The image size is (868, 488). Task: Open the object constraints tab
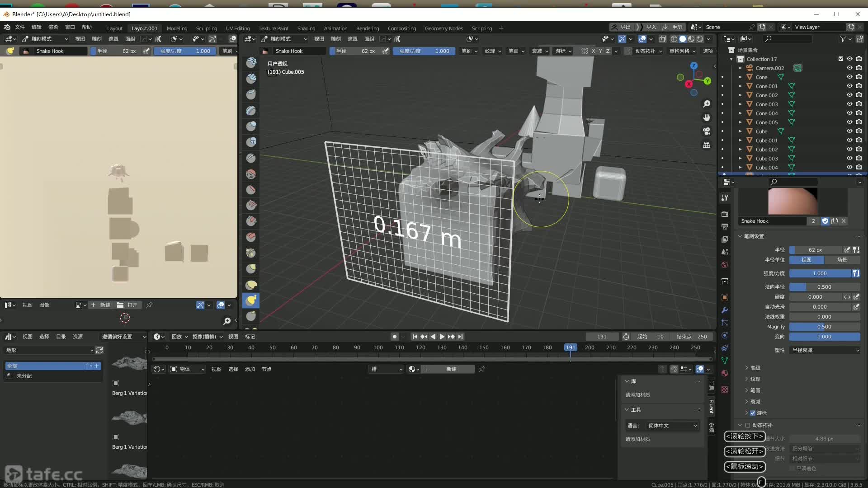pos(725,348)
